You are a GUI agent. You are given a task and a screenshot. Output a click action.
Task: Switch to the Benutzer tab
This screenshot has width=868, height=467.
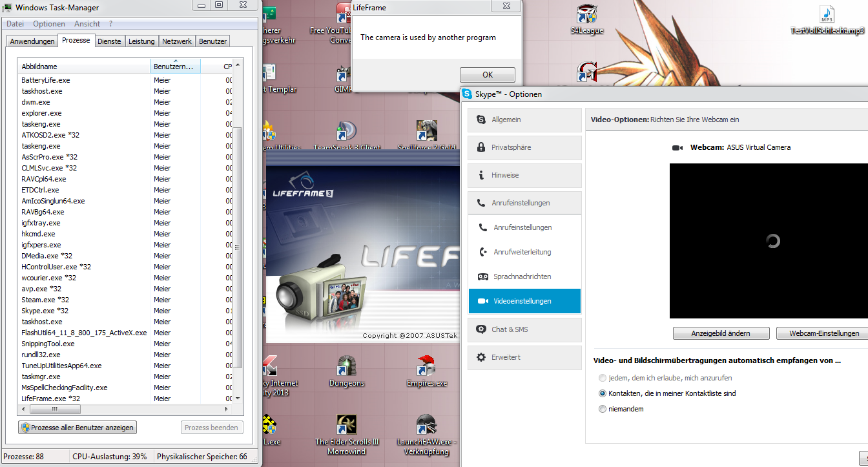tap(212, 41)
